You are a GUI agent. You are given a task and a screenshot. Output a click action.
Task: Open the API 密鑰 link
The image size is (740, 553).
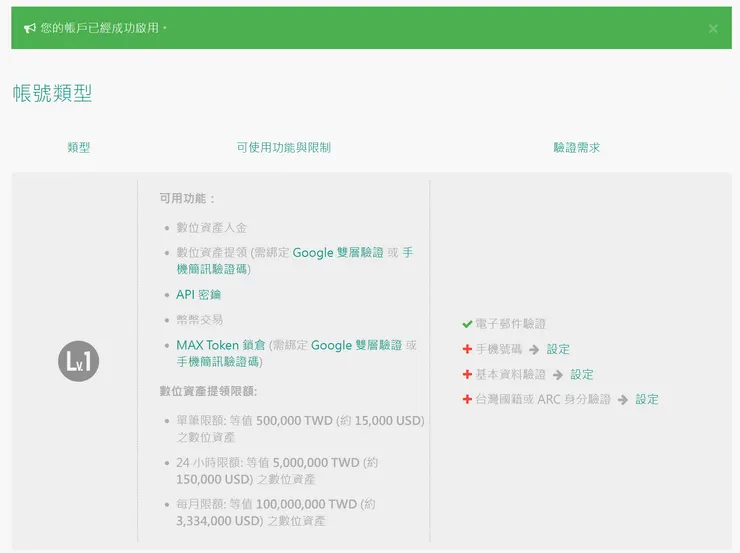point(199,294)
